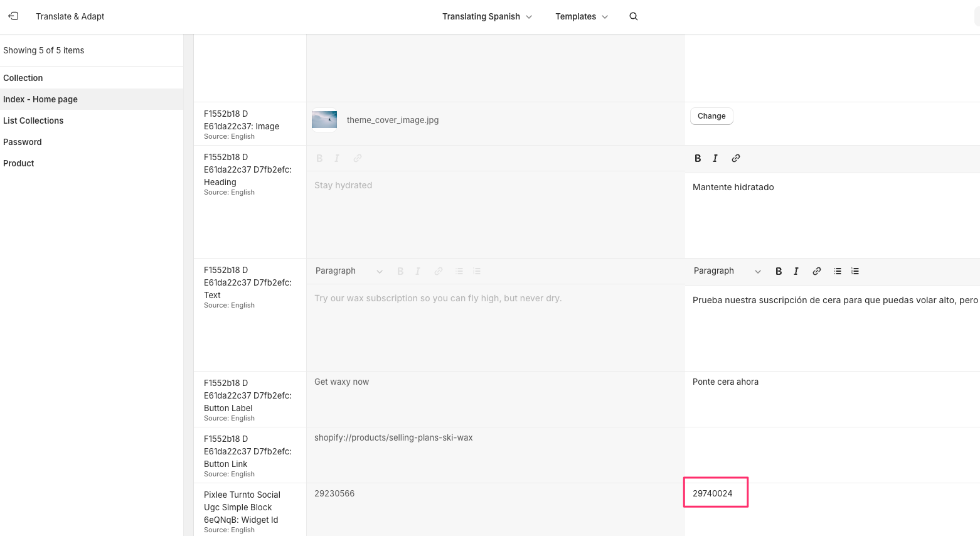Click disabled italic icon in English Text source

coord(418,271)
